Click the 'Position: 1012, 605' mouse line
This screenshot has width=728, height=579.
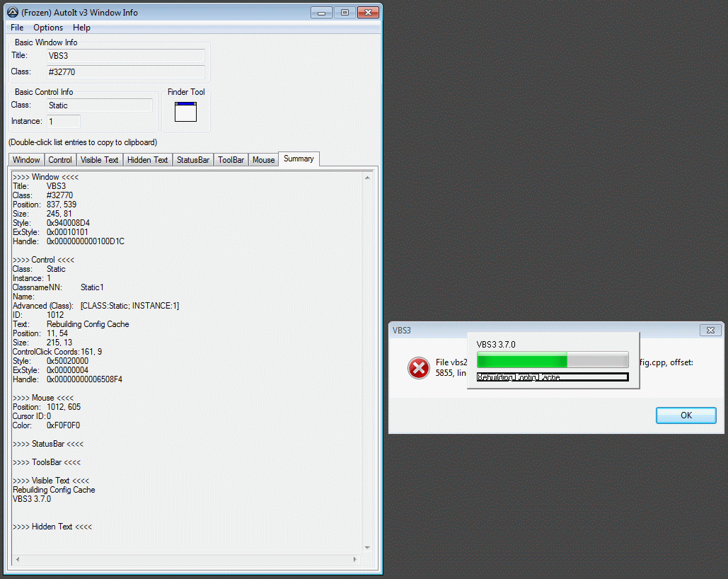click(47, 407)
